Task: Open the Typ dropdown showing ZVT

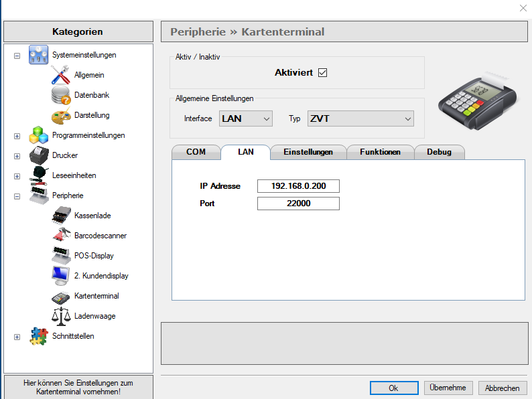Action: pos(360,118)
